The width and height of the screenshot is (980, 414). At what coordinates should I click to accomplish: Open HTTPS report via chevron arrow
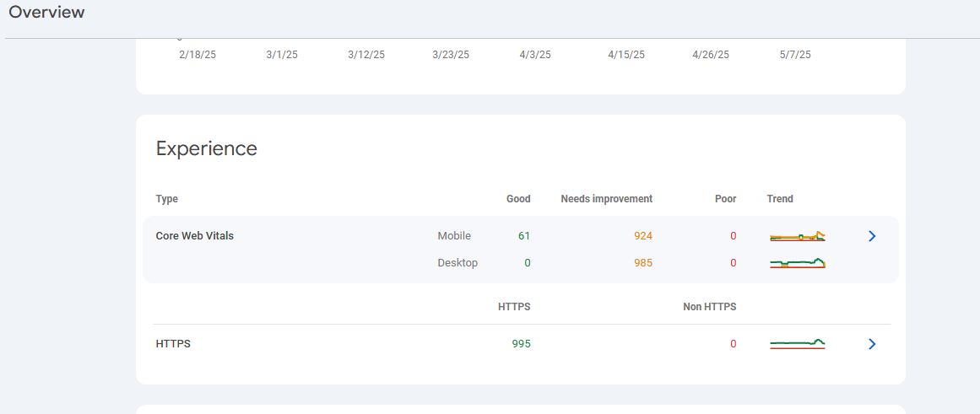click(x=872, y=344)
